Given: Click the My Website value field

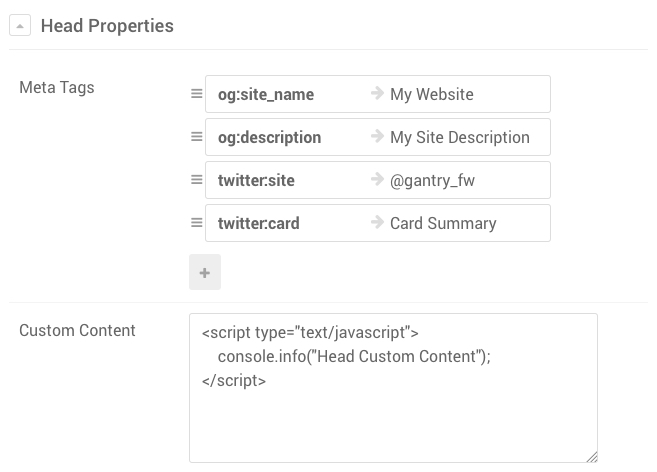Looking at the screenshot, I should point(432,95).
